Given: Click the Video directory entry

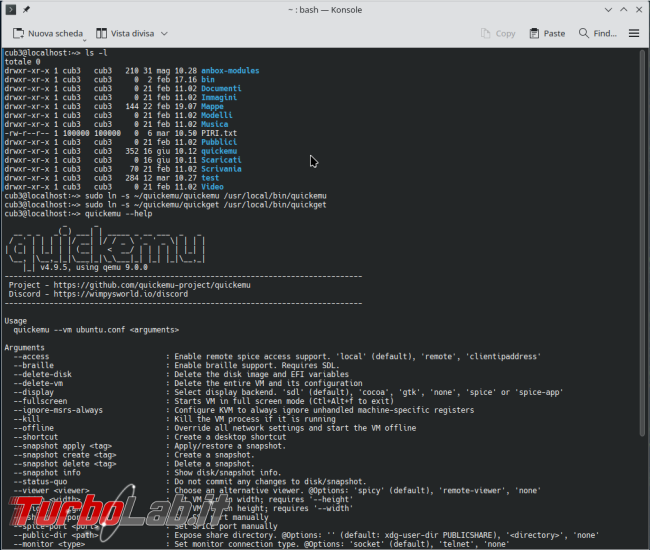Looking at the screenshot, I should tap(212, 187).
